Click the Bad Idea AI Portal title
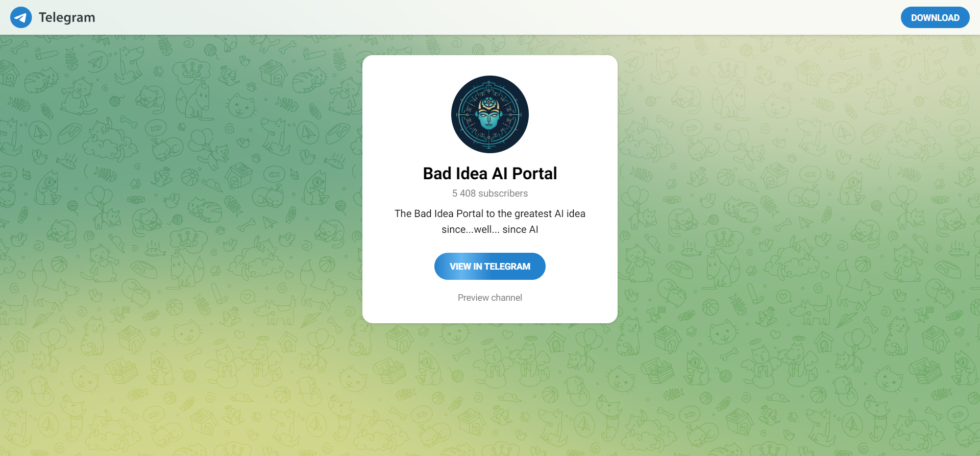The height and width of the screenshot is (456, 980). [490, 174]
